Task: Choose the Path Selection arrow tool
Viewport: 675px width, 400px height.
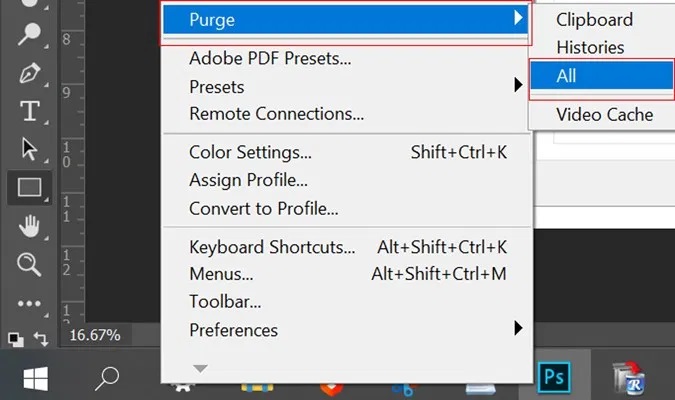Action: 29,149
